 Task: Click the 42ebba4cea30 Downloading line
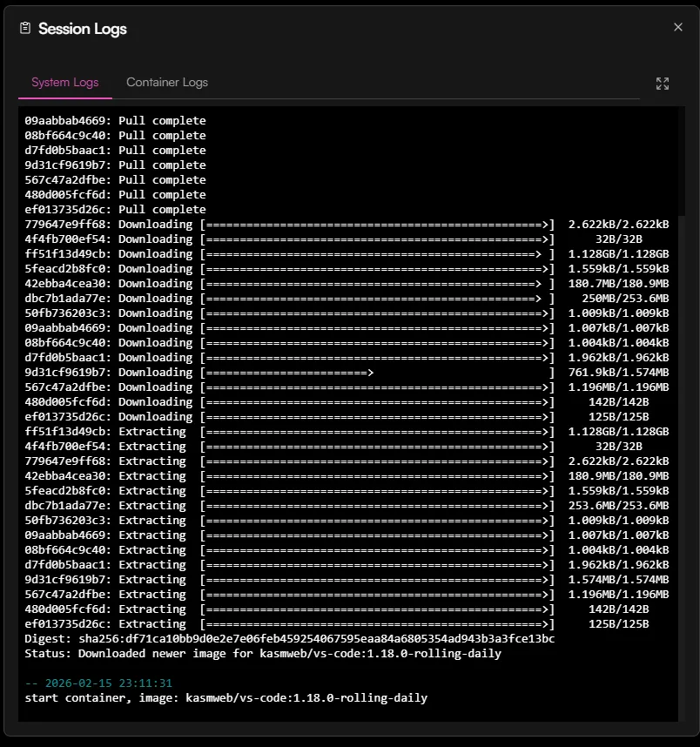coord(347,283)
